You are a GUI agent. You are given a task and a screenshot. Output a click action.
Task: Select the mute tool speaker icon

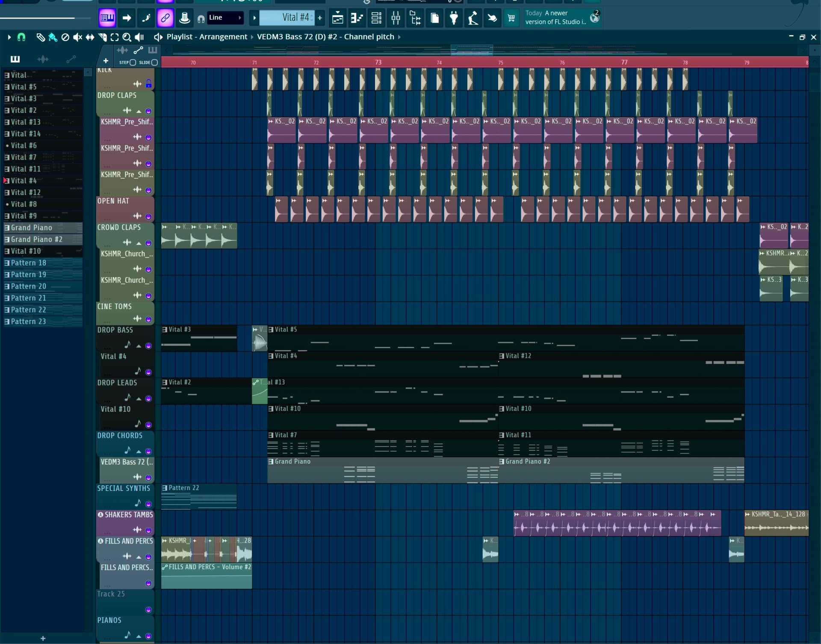[x=77, y=37]
